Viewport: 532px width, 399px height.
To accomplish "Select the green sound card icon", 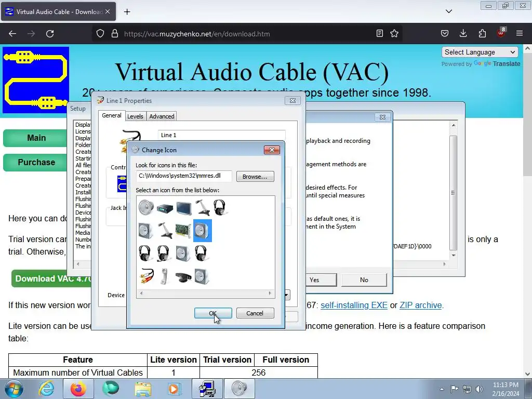I will tap(183, 231).
